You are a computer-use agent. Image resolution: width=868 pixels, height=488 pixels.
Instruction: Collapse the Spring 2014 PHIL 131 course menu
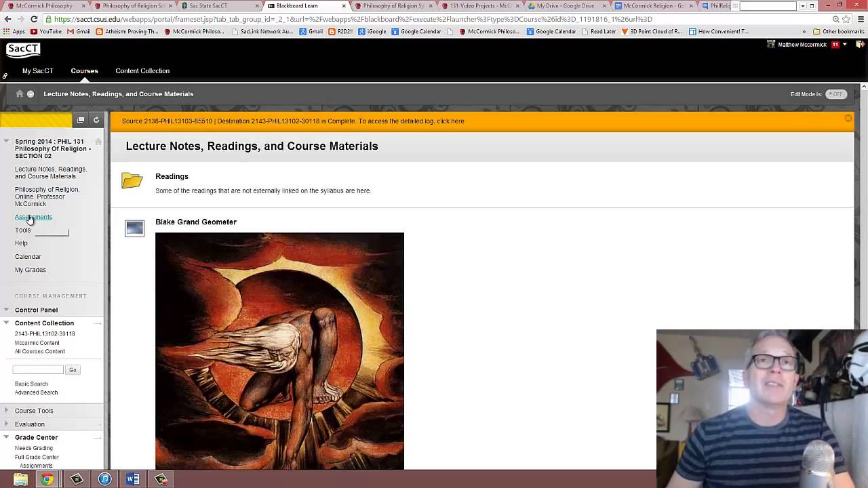coord(6,142)
